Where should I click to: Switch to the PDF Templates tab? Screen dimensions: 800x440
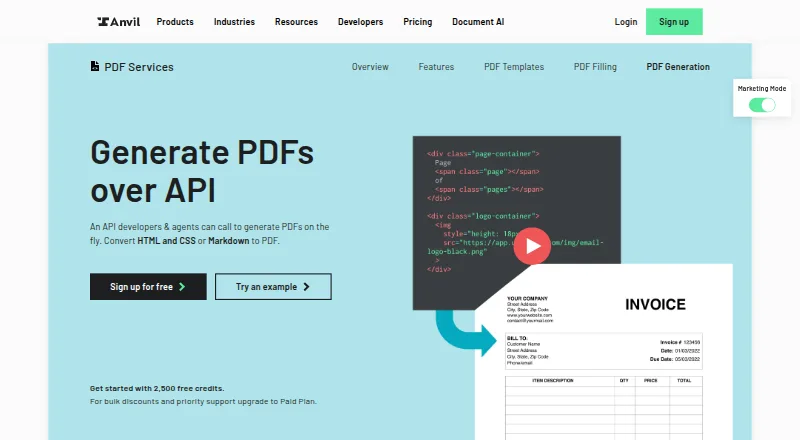point(514,66)
